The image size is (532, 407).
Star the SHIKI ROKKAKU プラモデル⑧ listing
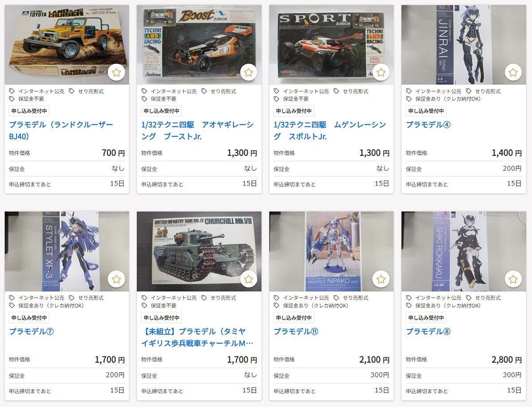[x=513, y=279]
